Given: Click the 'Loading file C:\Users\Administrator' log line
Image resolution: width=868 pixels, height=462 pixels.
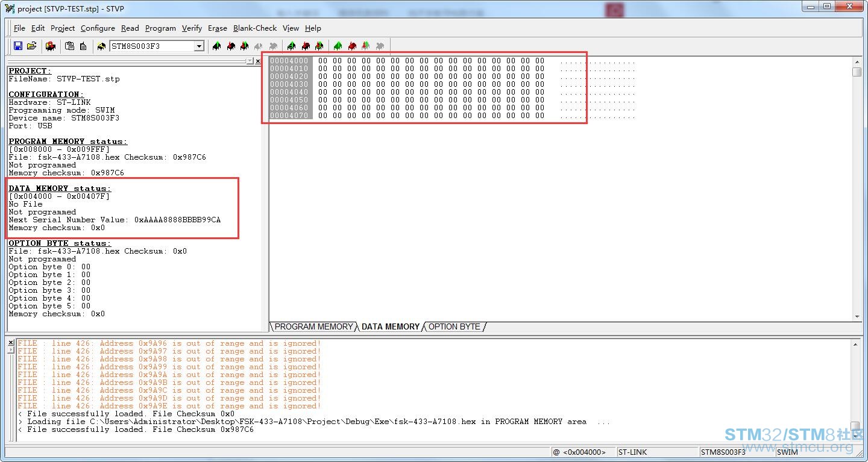Looking at the screenshot, I should click(313, 422).
